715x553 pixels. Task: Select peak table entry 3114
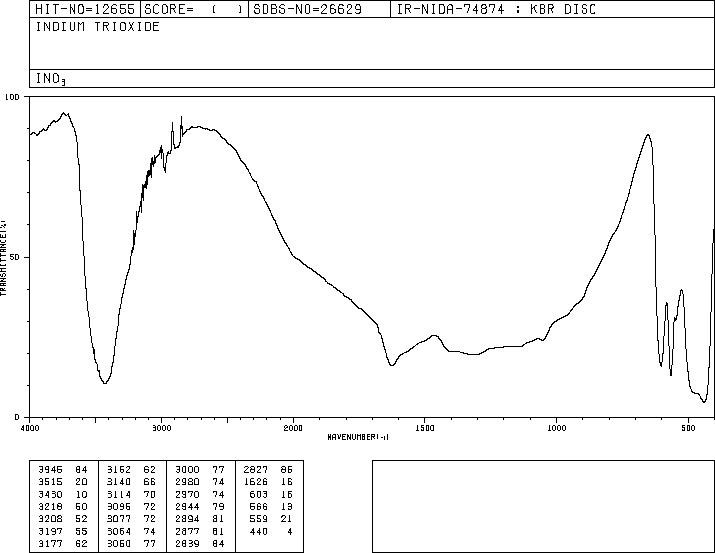(119, 494)
